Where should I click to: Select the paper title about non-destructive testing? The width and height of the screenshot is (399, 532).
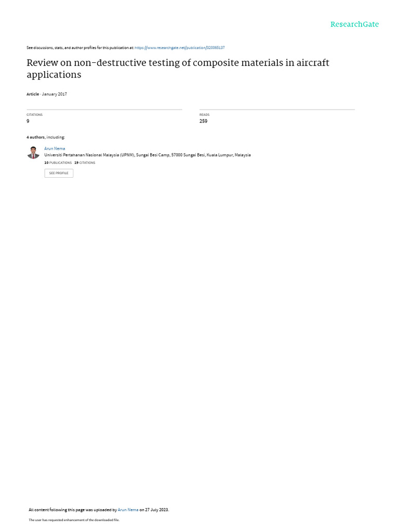pyautogui.click(x=178, y=69)
